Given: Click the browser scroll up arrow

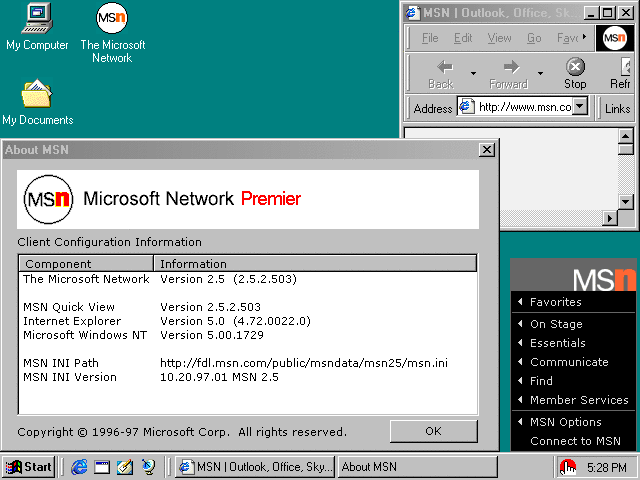Looking at the screenshot, I should pyautogui.click(x=625, y=135).
